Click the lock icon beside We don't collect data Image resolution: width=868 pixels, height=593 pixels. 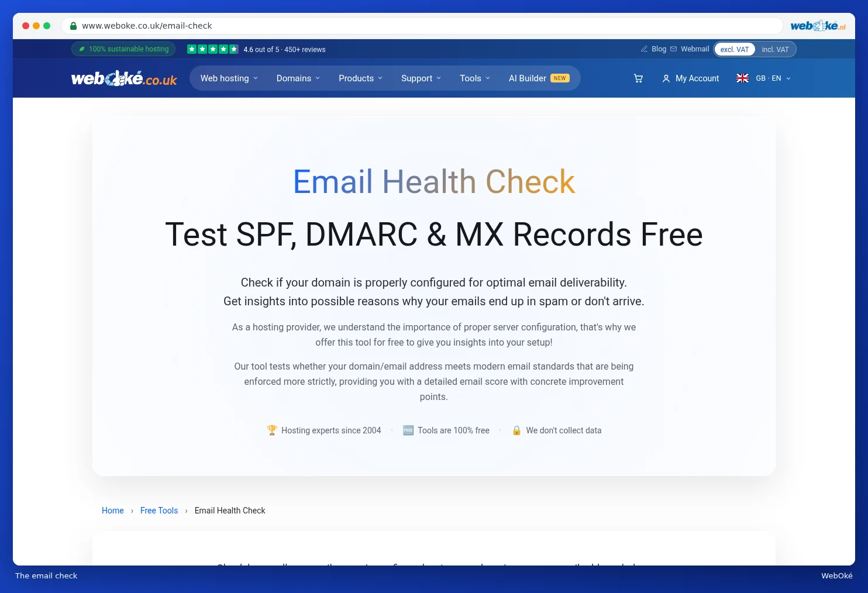[516, 430]
